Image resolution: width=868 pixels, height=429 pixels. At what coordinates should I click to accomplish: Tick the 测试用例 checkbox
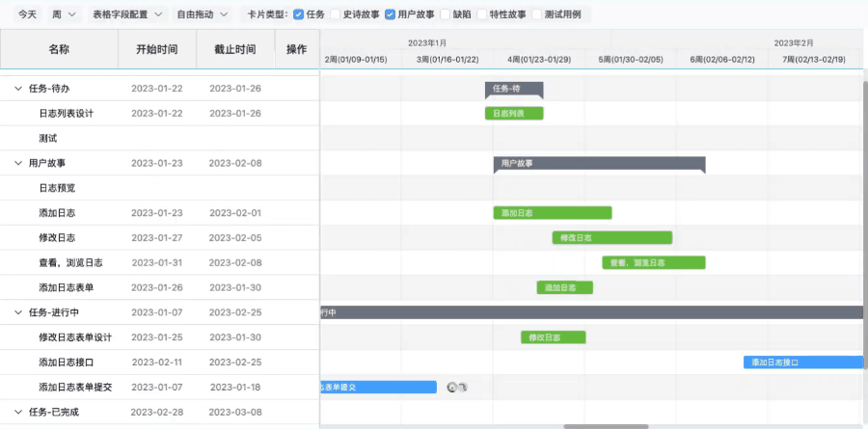click(x=536, y=14)
